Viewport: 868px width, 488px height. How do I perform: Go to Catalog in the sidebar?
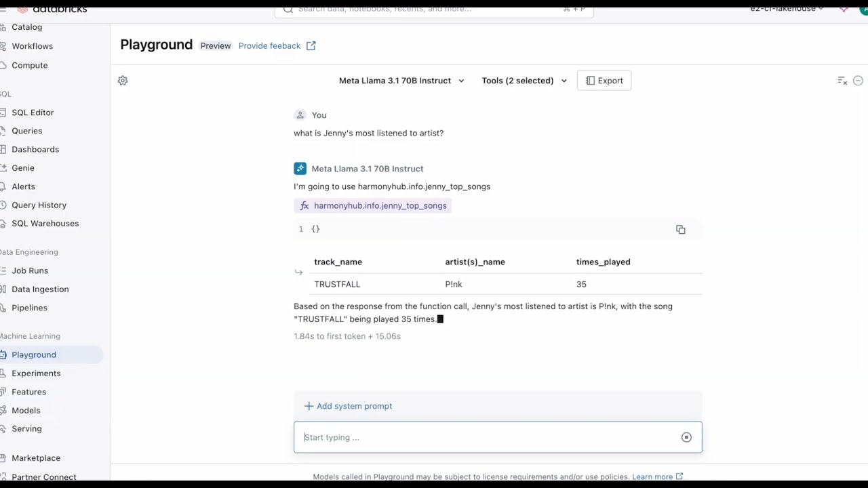(x=26, y=27)
